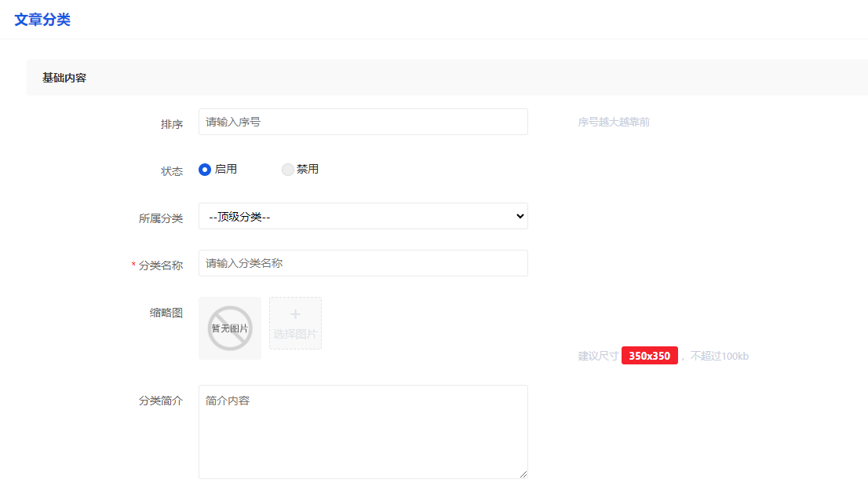Viewport: 868px width, 494px height.
Task: Click the 不超过100kb hint text
Action: tap(719, 356)
